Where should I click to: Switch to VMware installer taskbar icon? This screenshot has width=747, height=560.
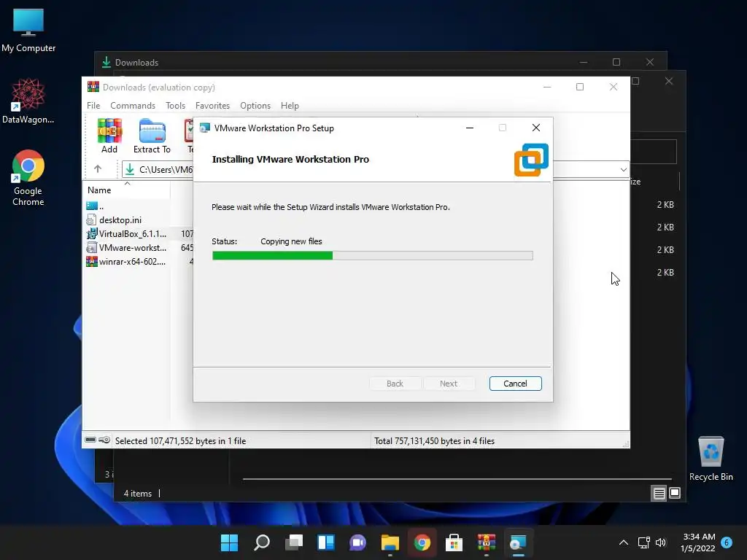click(519, 542)
